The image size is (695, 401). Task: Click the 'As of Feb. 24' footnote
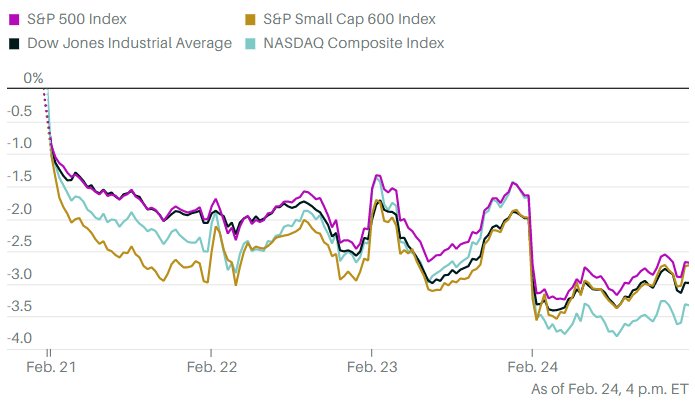pos(611,387)
